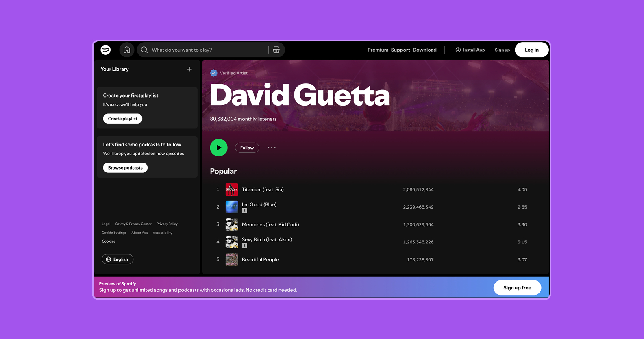Click the plus icon in Your Library
This screenshot has height=339, width=644.
[189, 69]
